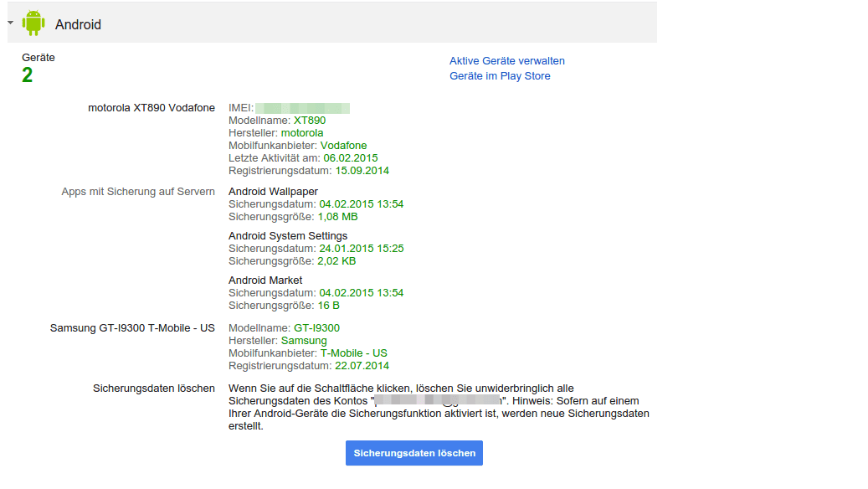
Task: Click the blurred IMEI value
Action: pyautogui.click(x=302, y=108)
